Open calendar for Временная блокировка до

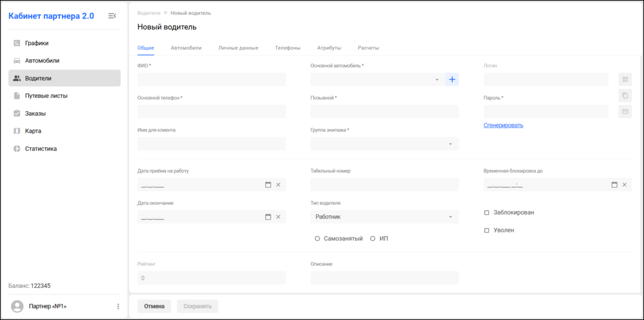[614, 185]
